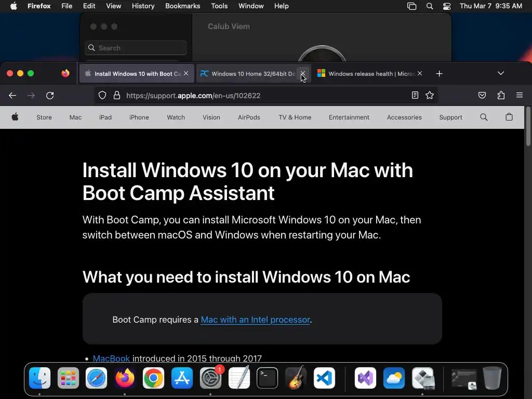
Task: Open the AirPods nav link
Action: click(249, 117)
